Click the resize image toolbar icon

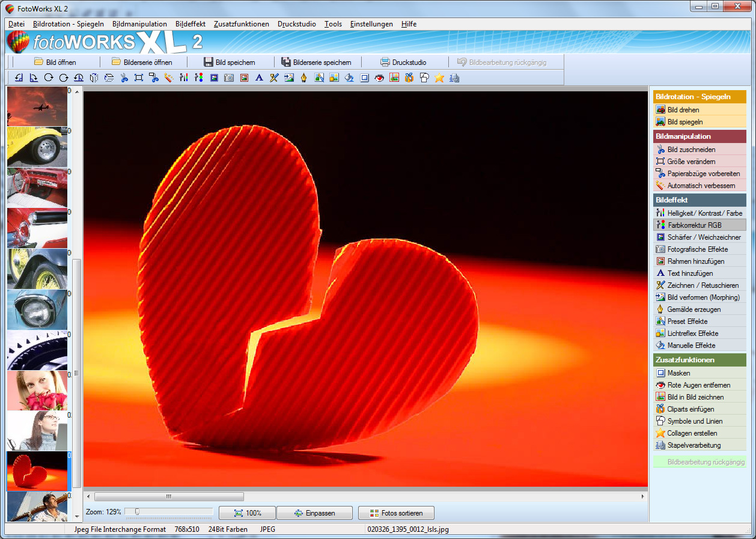pyautogui.click(x=139, y=78)
